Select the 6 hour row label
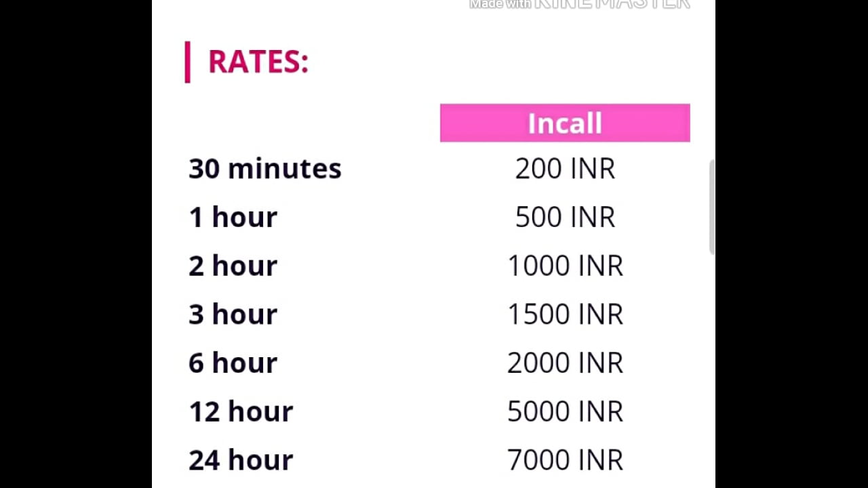Viewport: 868px width, 488px height. pos(233,363)
